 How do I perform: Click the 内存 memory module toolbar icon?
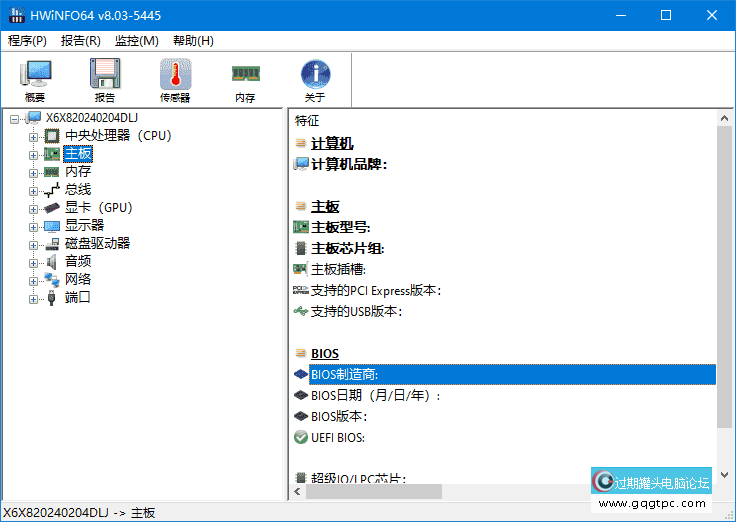point(245,80)
